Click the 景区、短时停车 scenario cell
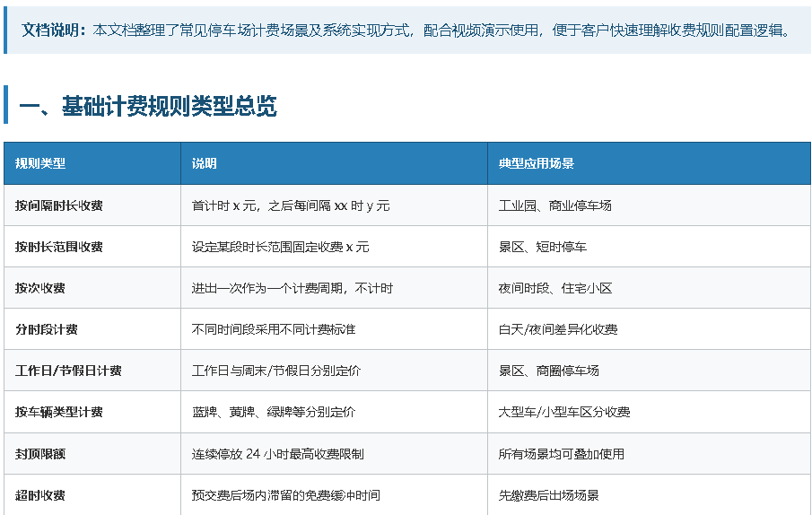Viewport: 812px width, 515px height. 649,247
